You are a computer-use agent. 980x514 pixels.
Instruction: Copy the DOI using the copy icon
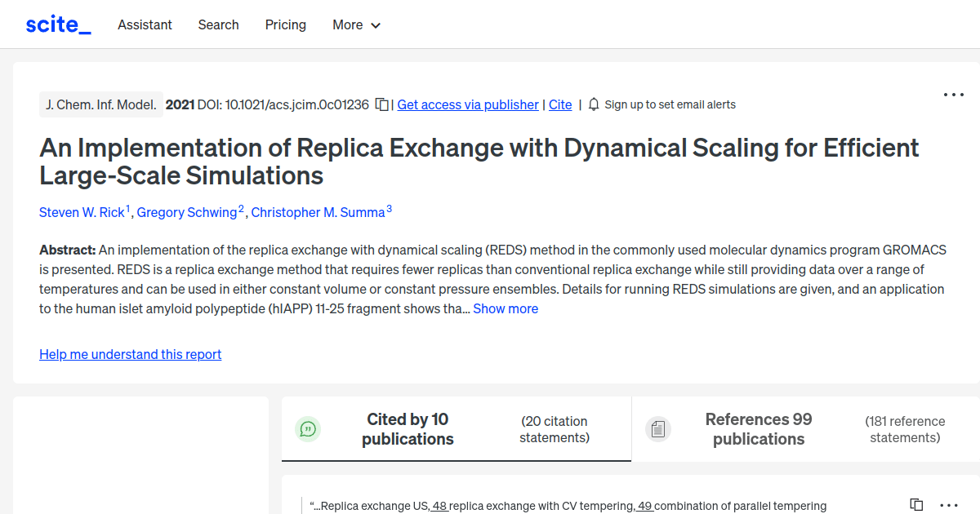coord(381,104)
